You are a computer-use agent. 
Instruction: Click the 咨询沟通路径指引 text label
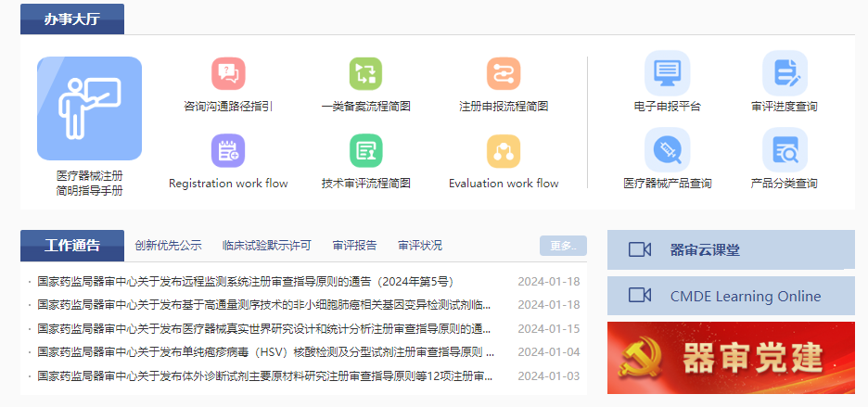(x=228, y=107)
